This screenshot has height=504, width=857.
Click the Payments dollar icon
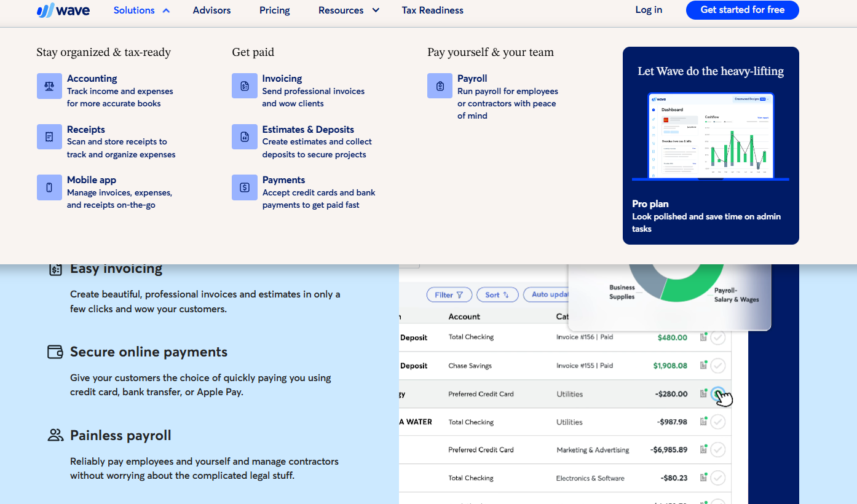pyautogui.click(x=244, y=187)
